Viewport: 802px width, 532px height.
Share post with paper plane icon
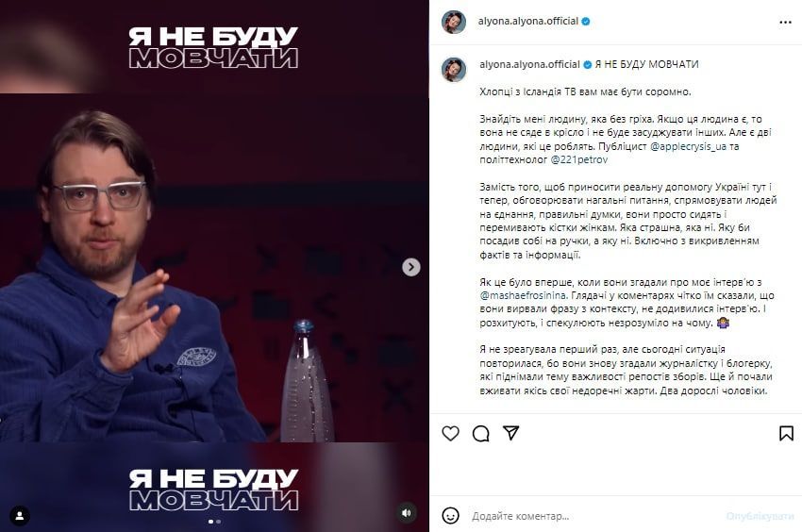tap(511, 433)
